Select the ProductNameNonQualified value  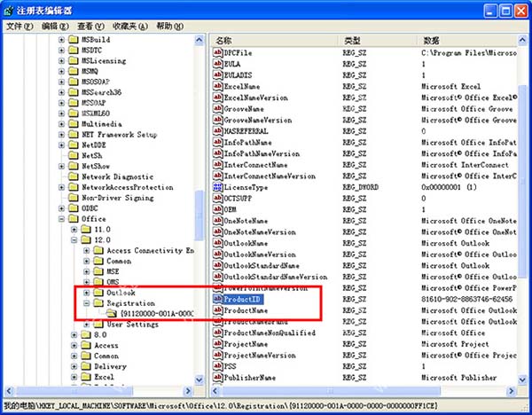tap(270, 333)
